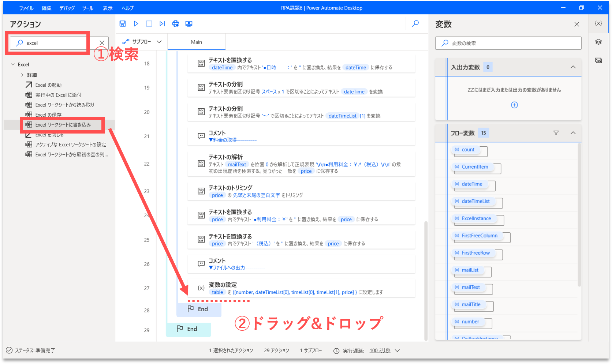Select Excel ワークシートに書き込み action

tap(63, 125)
